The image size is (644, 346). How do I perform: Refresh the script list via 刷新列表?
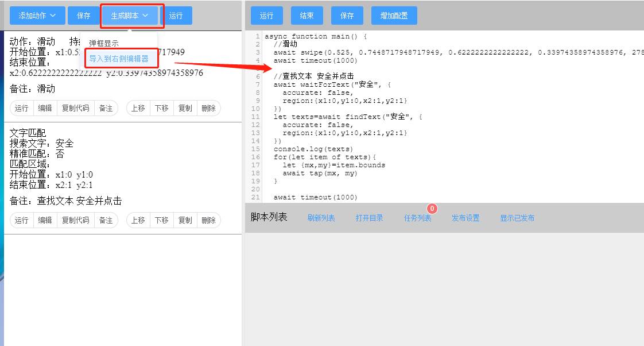pyautogui.click(x=321, y=218)
